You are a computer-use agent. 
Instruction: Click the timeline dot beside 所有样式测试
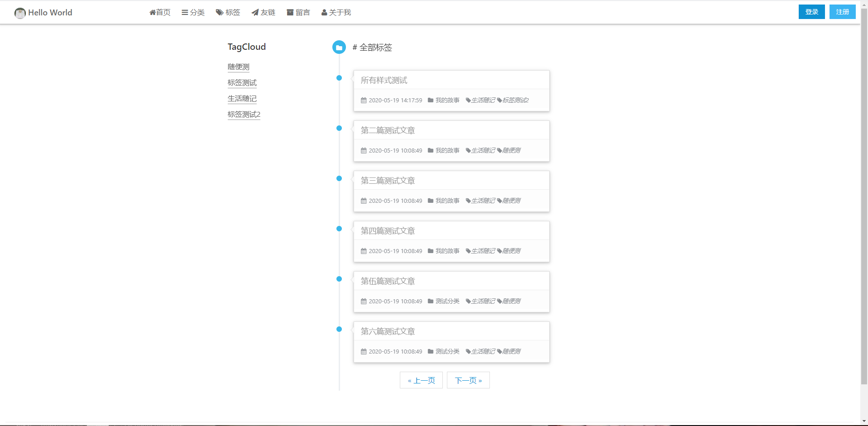(339, 78)
